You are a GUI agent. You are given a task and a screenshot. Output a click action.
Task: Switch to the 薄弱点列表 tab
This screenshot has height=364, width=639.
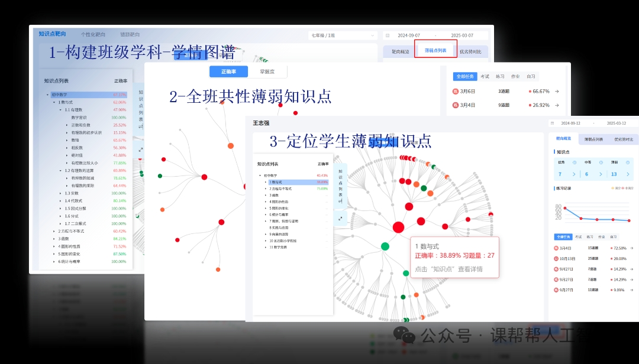[x=435, y=51]
